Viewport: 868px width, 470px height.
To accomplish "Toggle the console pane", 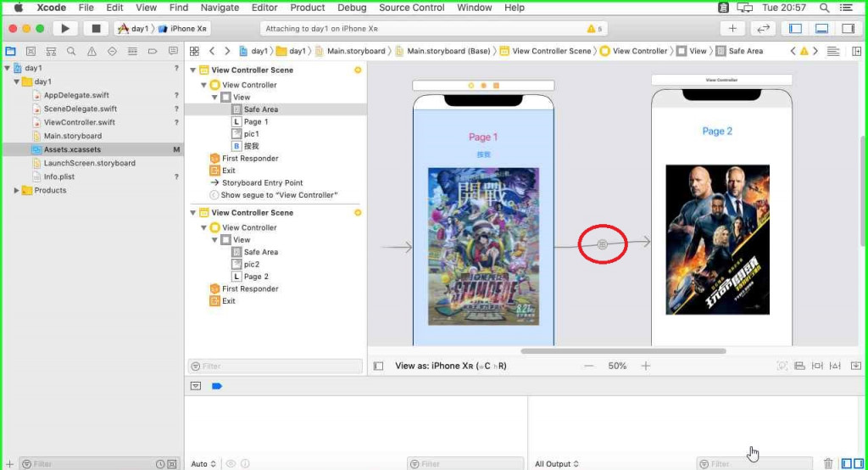I will coord(858,463).
